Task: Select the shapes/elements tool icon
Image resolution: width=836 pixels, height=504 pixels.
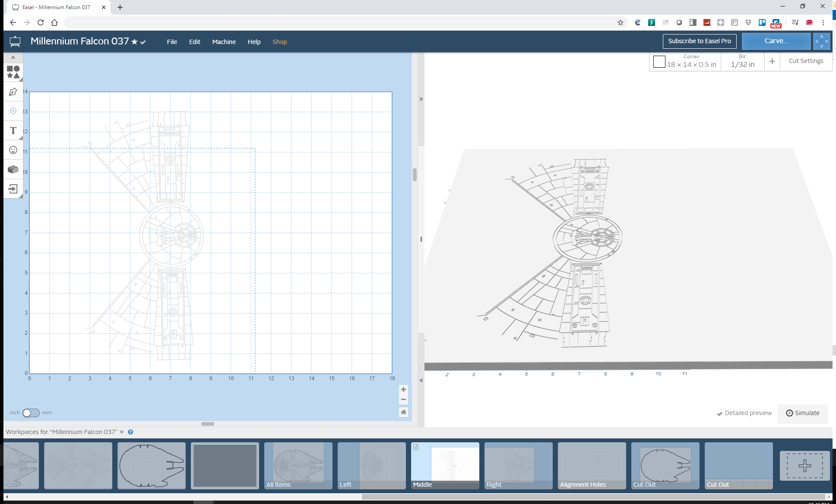Action: (x=12, y=72)
